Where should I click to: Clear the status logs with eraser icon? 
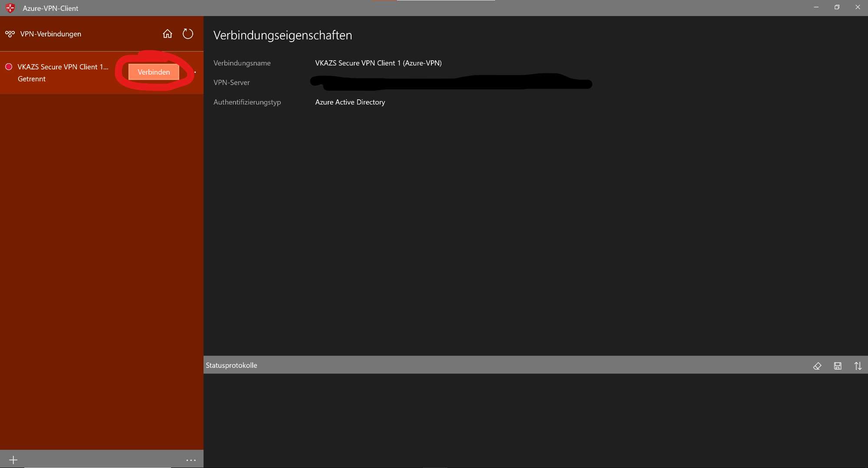pos(817,366)
